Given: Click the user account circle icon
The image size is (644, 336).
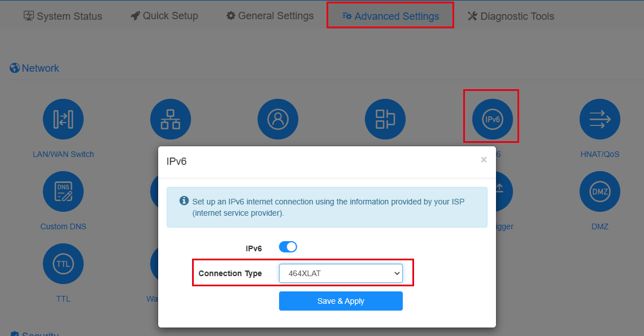Looking at the screenshot, I should pos(278,119).
